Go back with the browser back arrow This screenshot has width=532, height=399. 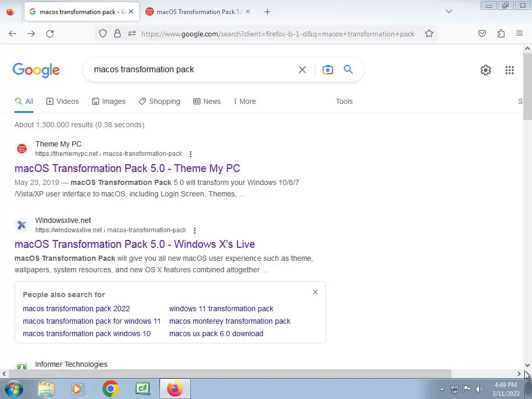coord(12,34)
